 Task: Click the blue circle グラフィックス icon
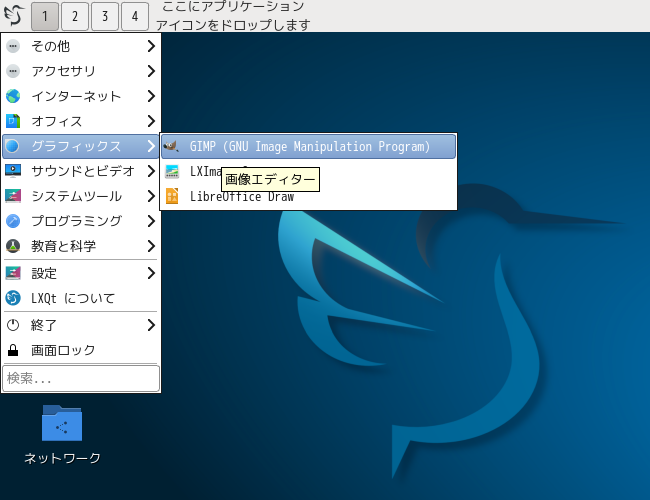[x=12, y=146]
